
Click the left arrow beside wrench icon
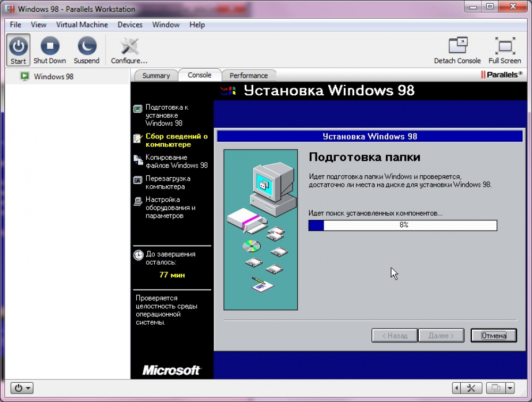point(456,388)
